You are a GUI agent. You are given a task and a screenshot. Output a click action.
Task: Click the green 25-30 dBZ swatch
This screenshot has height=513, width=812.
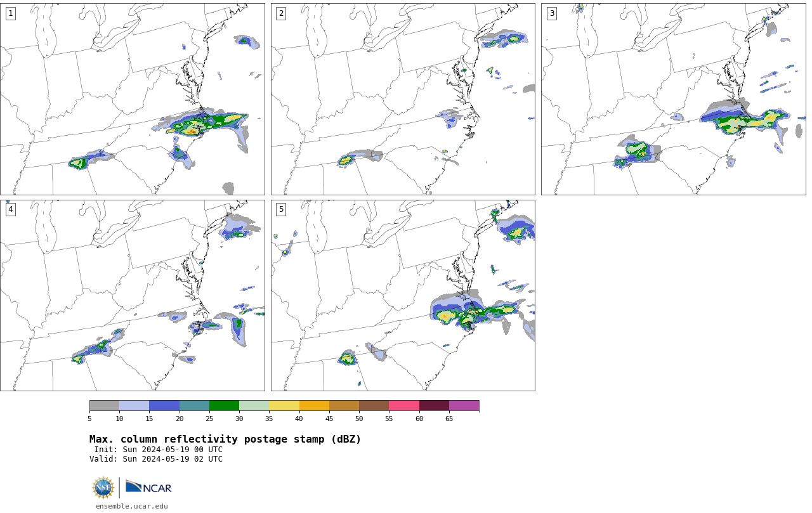pos(224,406)
